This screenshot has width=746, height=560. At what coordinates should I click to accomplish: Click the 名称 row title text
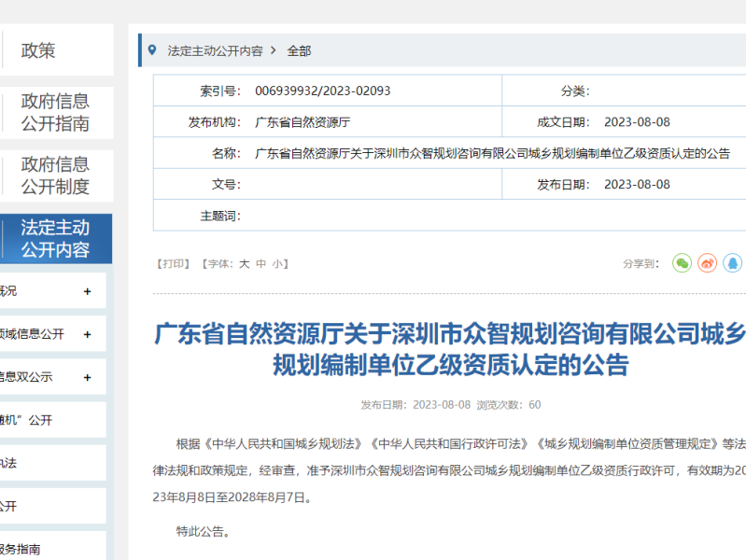492,153
